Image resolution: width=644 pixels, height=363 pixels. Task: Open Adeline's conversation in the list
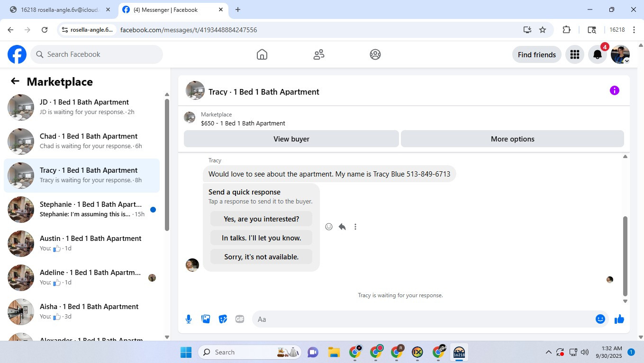tap(82, 278)
